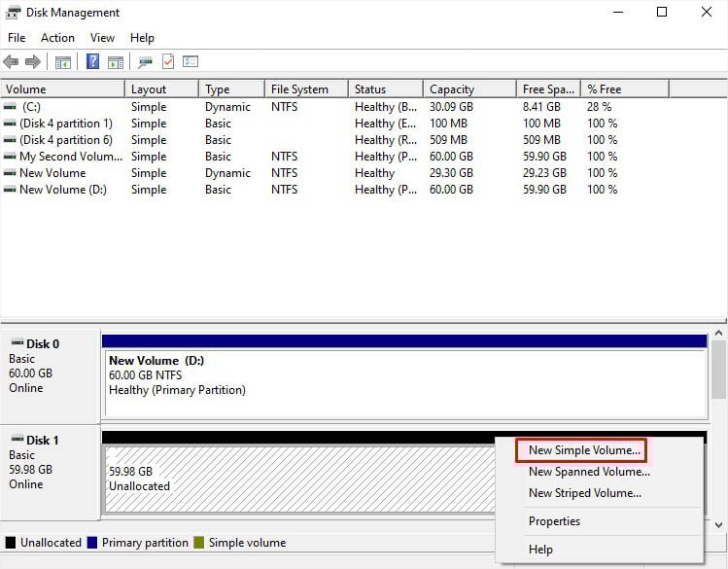Click Show/Hide Action Pane toolbar icon
The height and width of the screenshot is (569, 728).
click(116, 62)
